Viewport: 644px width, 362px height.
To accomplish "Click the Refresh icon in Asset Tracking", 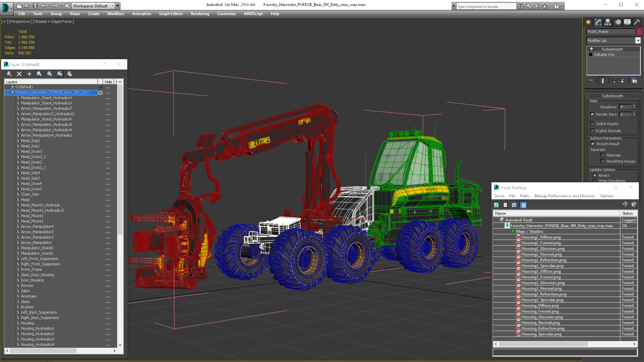I will pyautogui.click(x=496, y=205).
